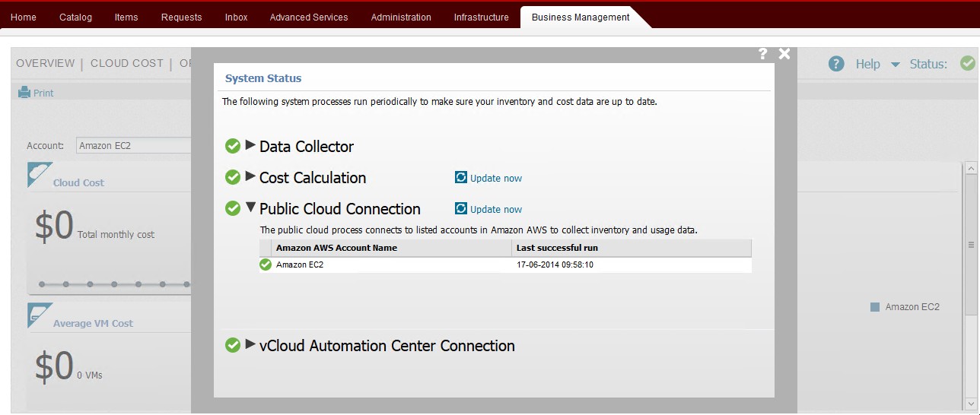The height and width of the screenshot is (415, 980).
Task: Click the refresh icon beside Cost Calculation
Action: tap(460, 178)
